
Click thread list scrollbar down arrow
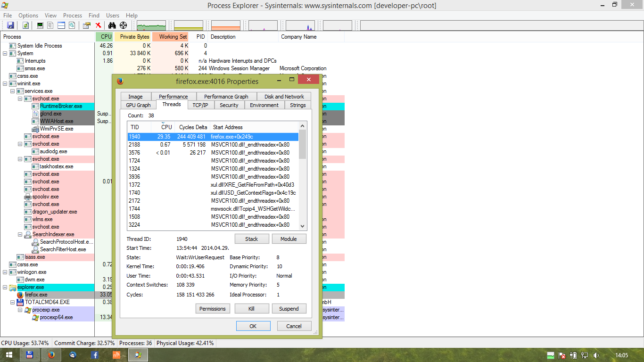coord(302,226)
